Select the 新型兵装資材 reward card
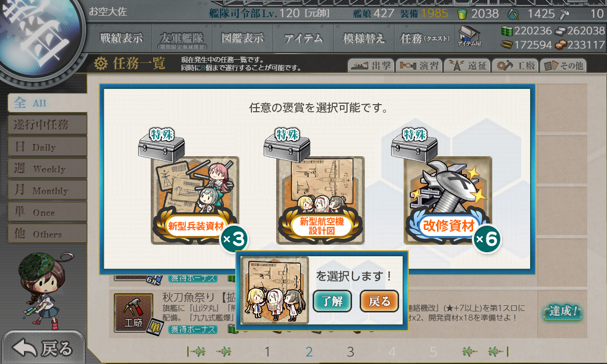607x364 pixels. point(195,201)
